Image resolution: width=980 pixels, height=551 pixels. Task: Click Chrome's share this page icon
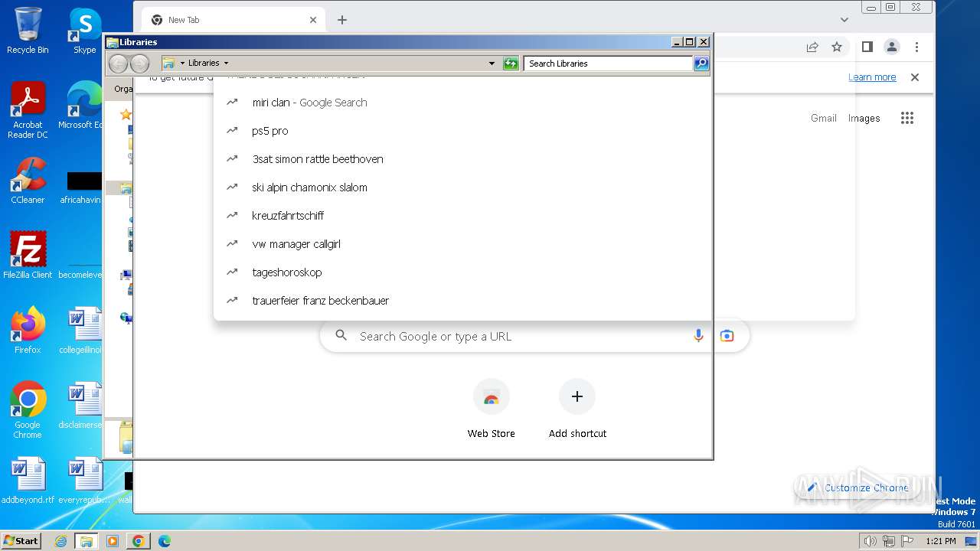812,47
